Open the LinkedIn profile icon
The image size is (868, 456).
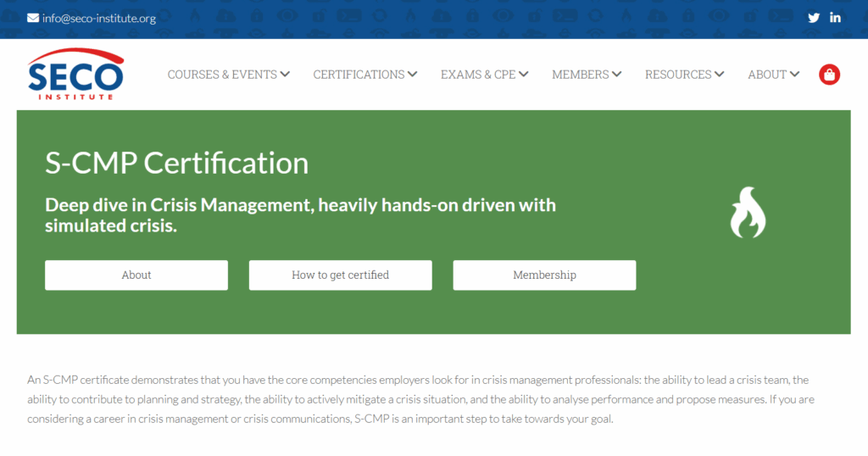(x=835, y=18)
